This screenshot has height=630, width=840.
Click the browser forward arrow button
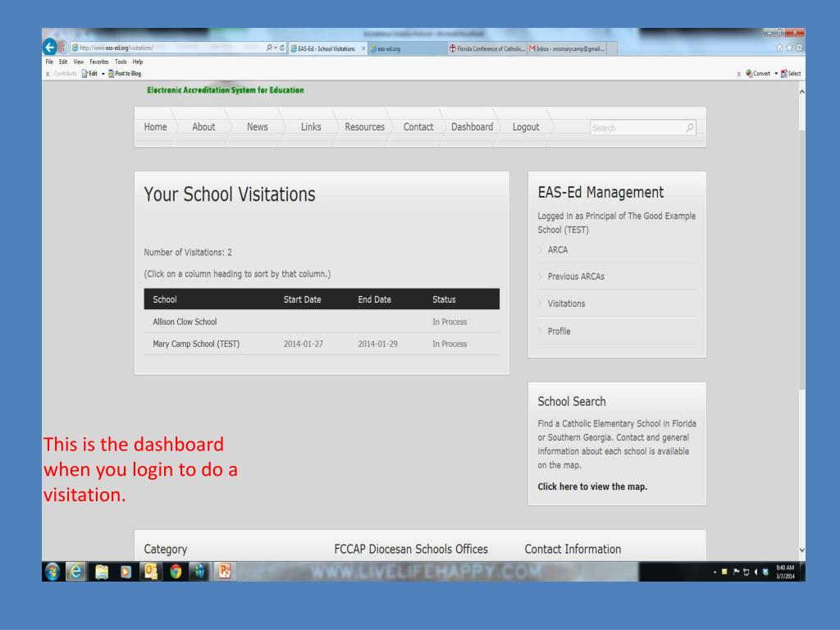click(x=63, y=48)
